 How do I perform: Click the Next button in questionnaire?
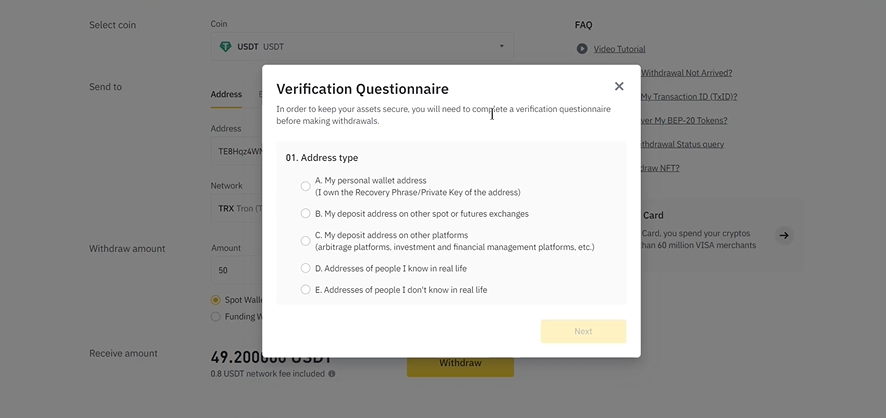click(x=583, y=332)
